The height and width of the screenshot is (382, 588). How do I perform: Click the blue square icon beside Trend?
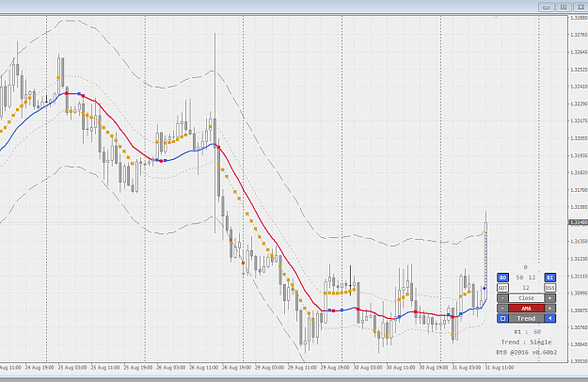(502, 318)
